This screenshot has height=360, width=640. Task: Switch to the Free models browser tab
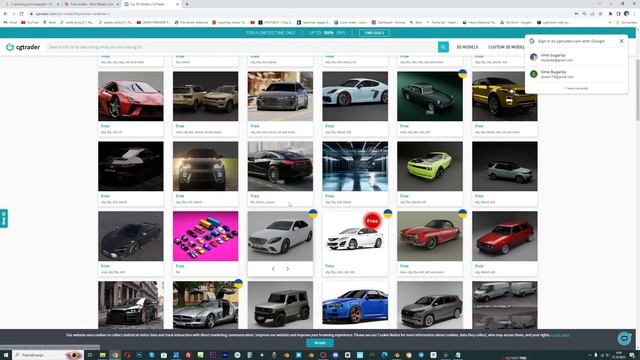[91, 4]
